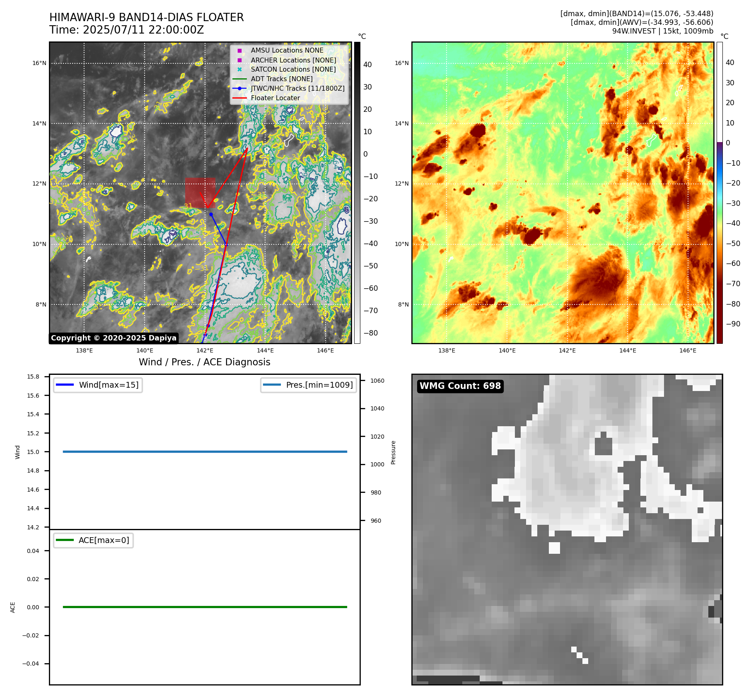Viewport: 751px width, 700px height.
Task: Click the horizontal blue pressure line in chart
Action: (205, 451)
